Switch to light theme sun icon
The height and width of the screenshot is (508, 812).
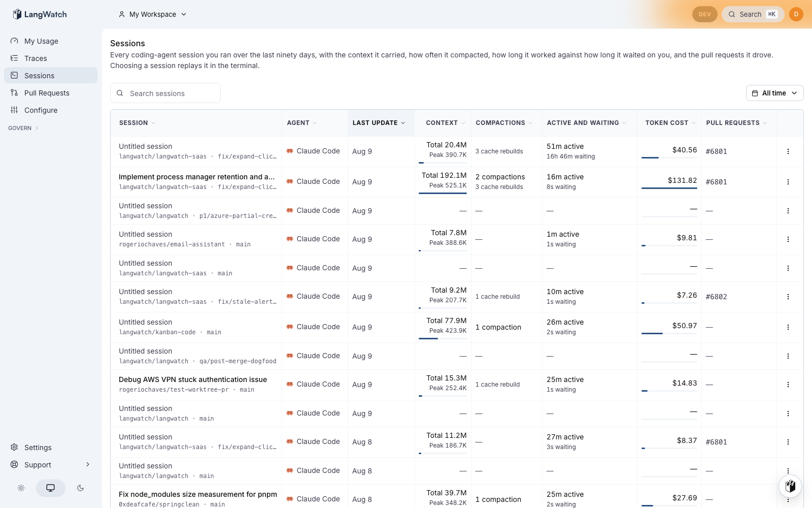click(21, 488)
